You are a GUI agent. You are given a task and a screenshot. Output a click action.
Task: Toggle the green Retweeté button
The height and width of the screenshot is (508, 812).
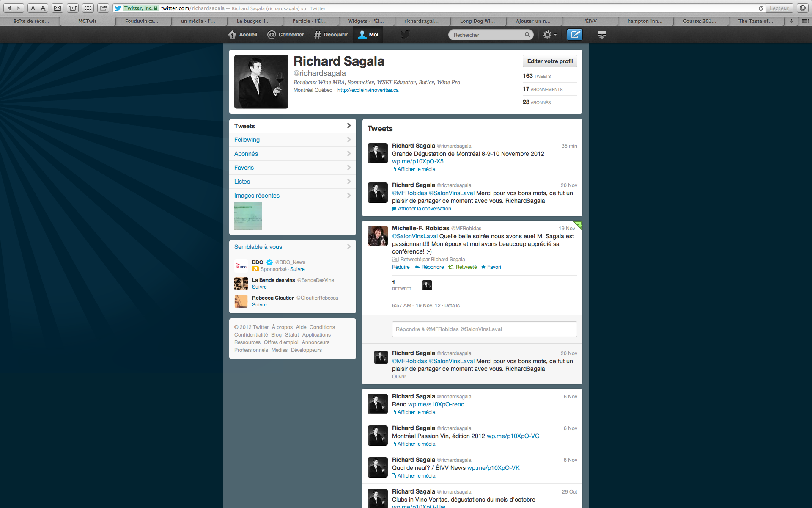[x=463, y=267]
